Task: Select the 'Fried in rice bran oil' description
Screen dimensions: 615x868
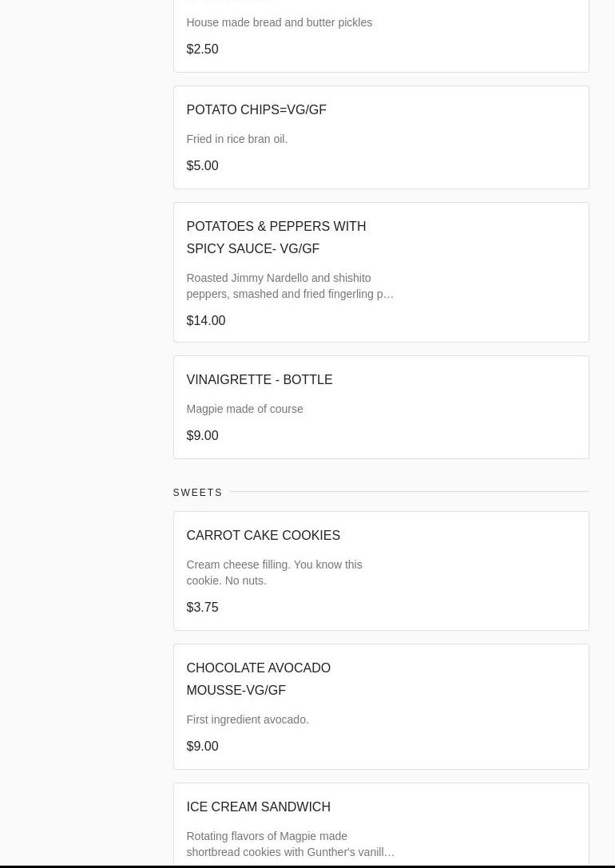Action: point(236,139)
